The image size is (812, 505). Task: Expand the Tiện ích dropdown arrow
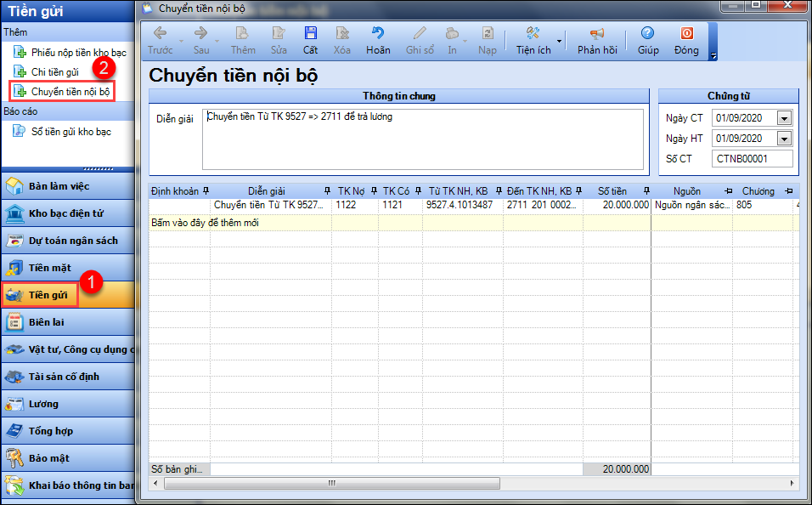tap(559, 41)
